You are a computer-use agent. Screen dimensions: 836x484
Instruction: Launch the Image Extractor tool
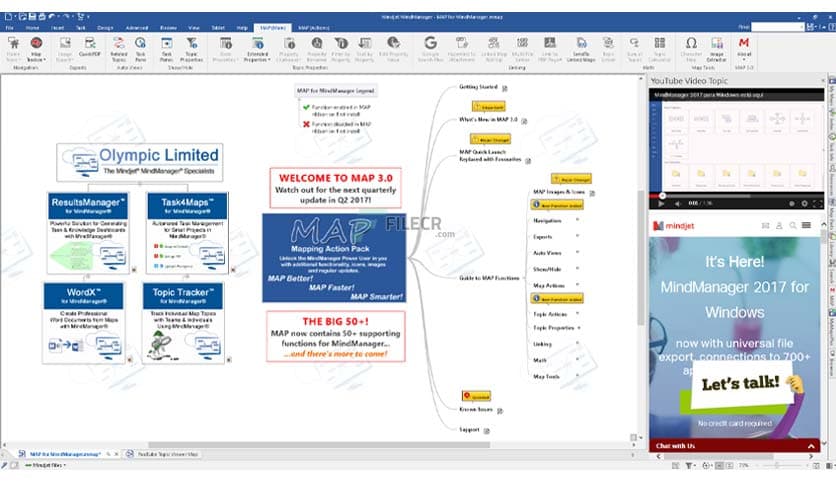tap(717, 49)
